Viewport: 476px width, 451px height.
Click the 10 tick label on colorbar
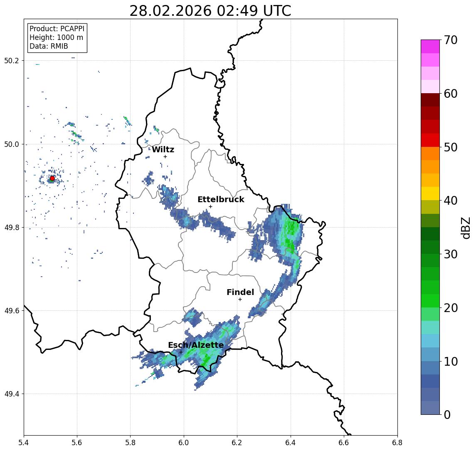tap(451, 362)
